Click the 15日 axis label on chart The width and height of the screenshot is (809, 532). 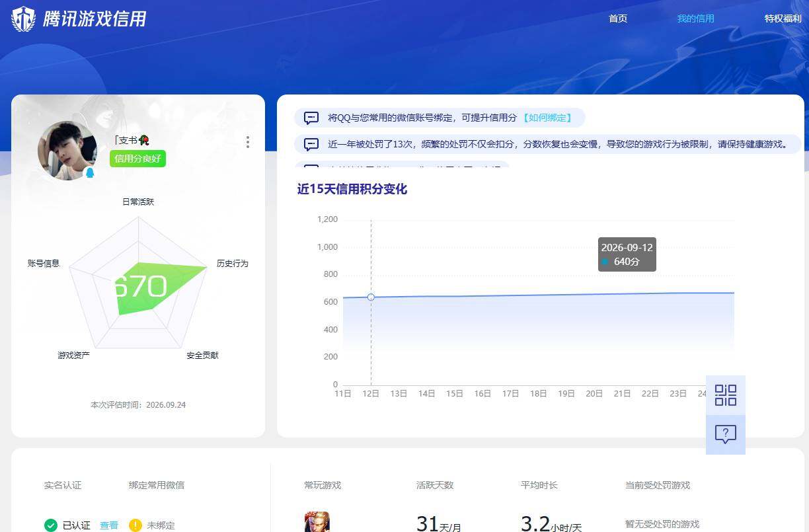click(x=455, y=393)
